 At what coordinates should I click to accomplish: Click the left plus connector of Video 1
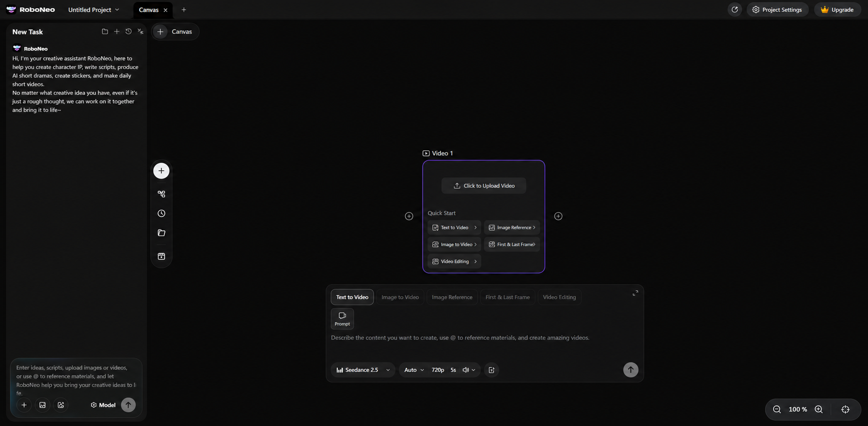(x=409, y=216)
